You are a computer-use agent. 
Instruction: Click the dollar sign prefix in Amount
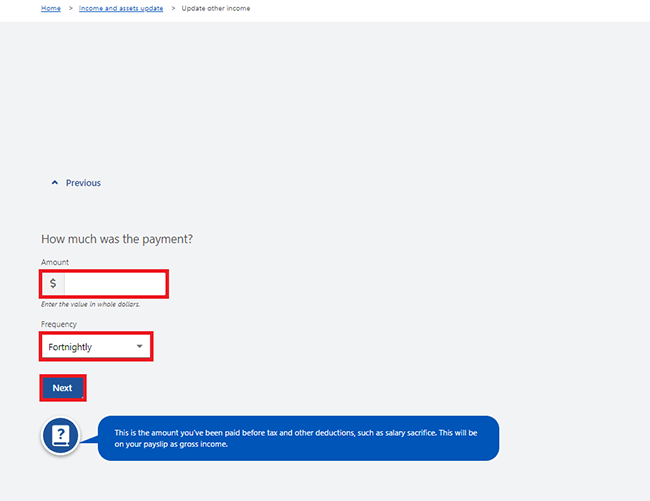[x=53, y=283]
